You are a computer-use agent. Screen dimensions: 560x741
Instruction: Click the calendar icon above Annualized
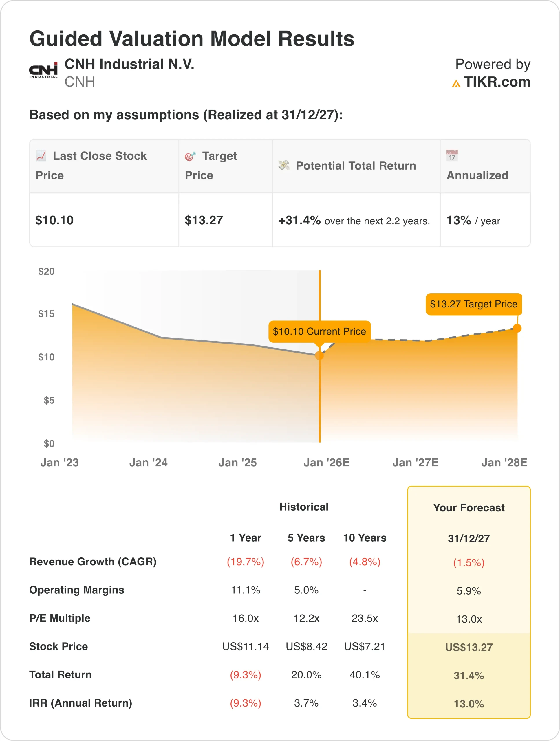[x=452, y=156]
